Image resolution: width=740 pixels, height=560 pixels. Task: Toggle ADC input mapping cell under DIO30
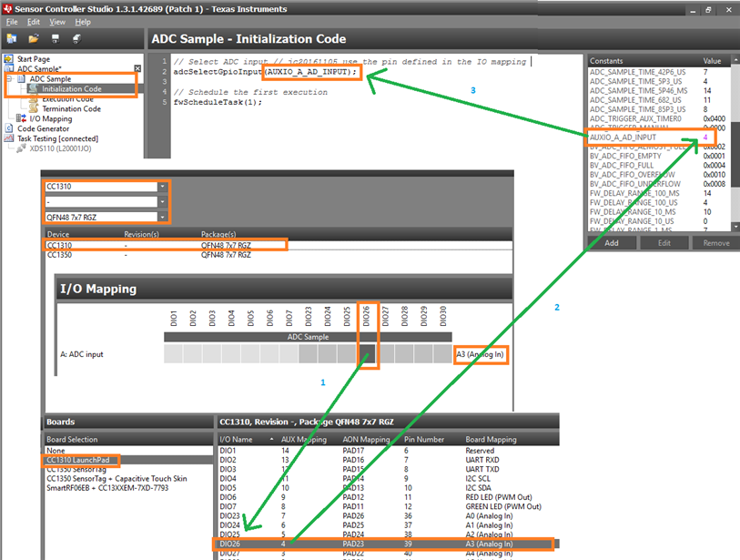[443, 353]
